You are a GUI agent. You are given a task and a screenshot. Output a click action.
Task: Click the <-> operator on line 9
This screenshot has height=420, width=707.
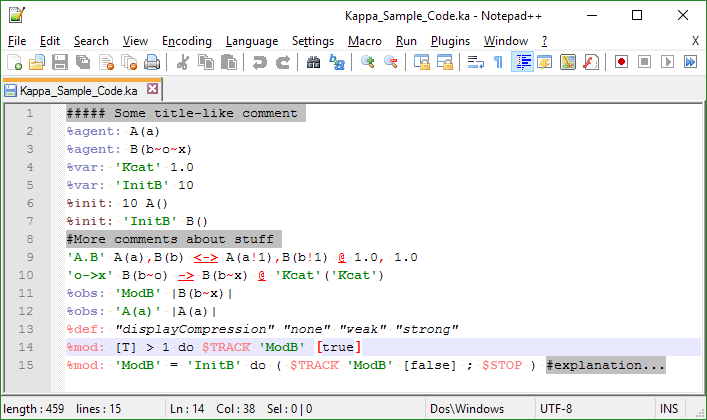(x=206, y=258)
